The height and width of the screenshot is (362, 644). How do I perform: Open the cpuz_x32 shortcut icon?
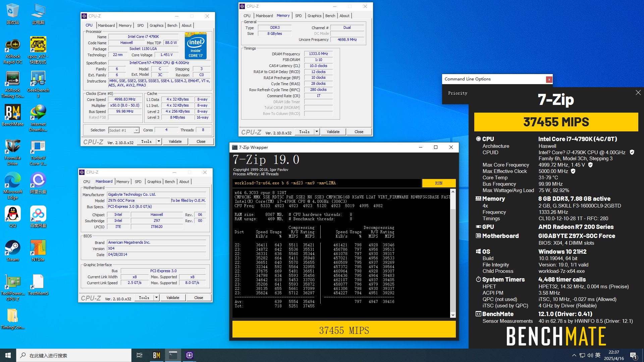(38, 50)
